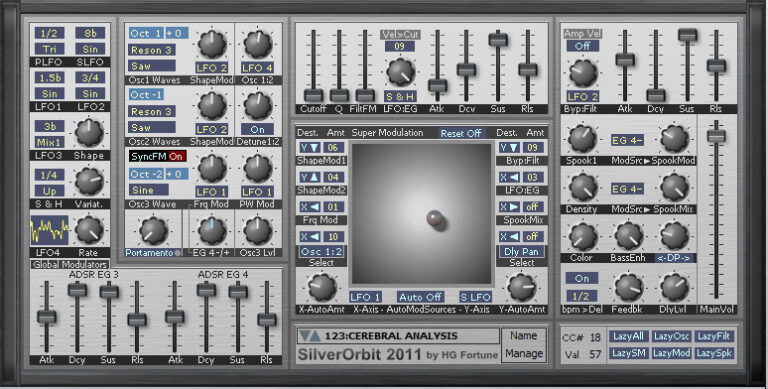This screenshot has height=389, width=768.
Task: Open left Select destination showing Osc 1:2
Action: tap(321, 251)
